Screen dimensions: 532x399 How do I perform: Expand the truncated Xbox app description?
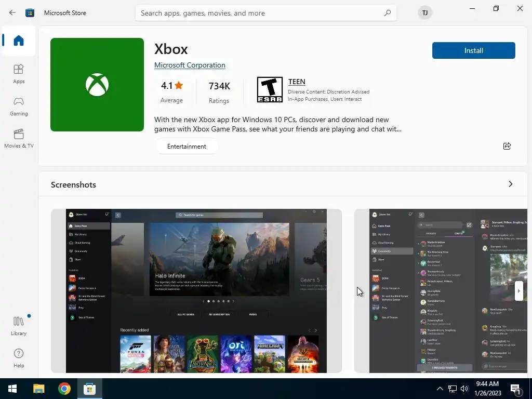pos(278,124)
